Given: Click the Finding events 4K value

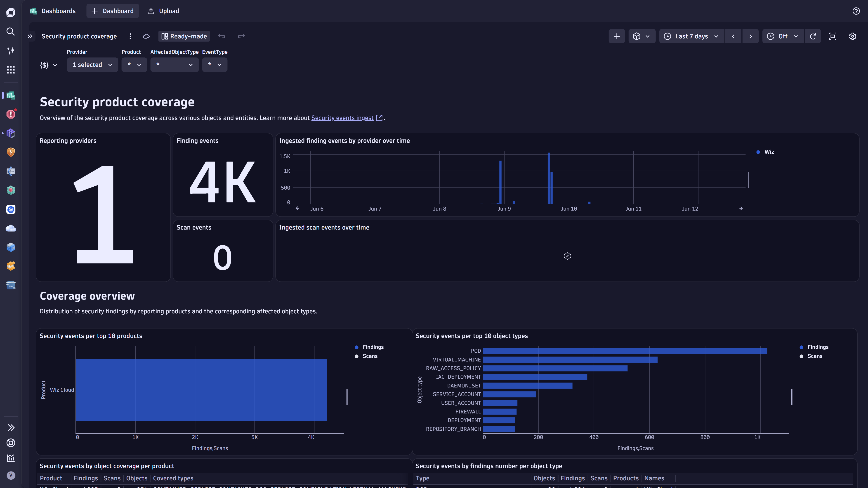Looking at the screenshot, I should (223, 182).
